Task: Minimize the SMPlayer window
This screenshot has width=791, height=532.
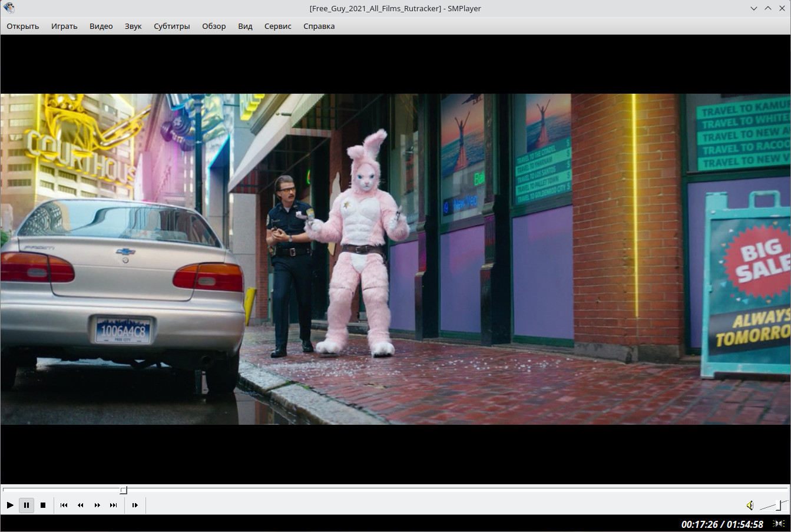Action: [754, 8]
